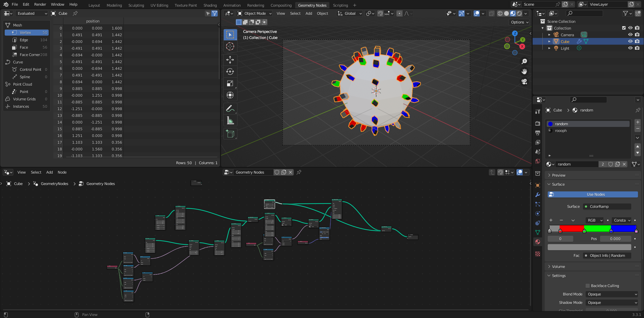The height and width of the screenshot is (318, 644).
Task: Open the Global transform orientation dropdown
Action: [350, 13]
